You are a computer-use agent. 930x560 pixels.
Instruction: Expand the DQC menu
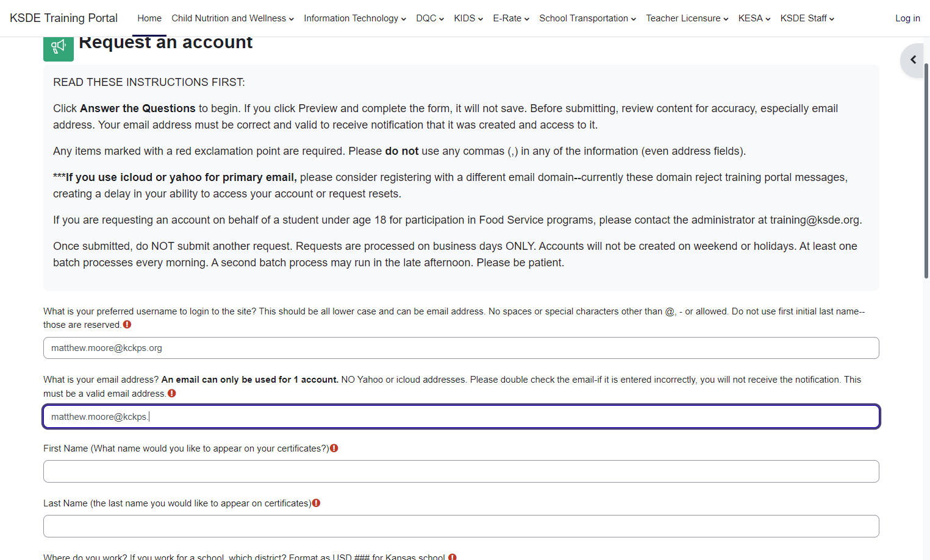tap(430, 18)
